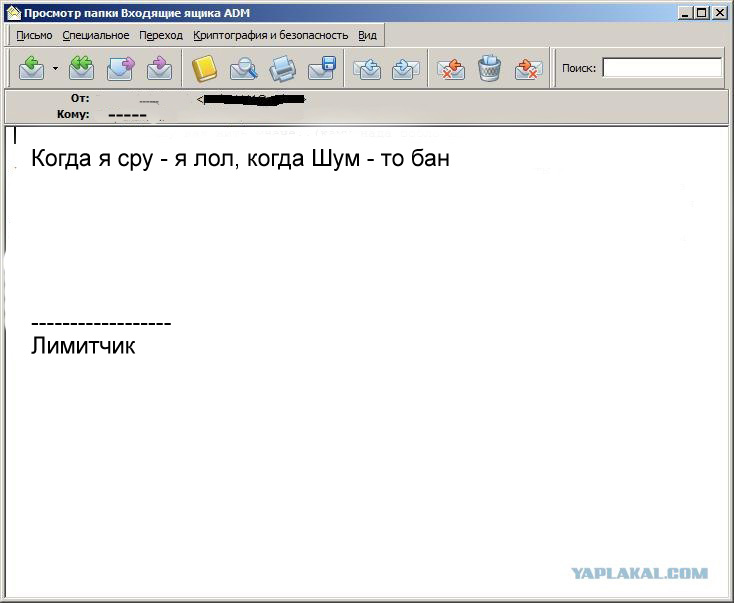Open the Специальное menu
The width and height of the screenshot is (734, 603).
coord(96,35)
